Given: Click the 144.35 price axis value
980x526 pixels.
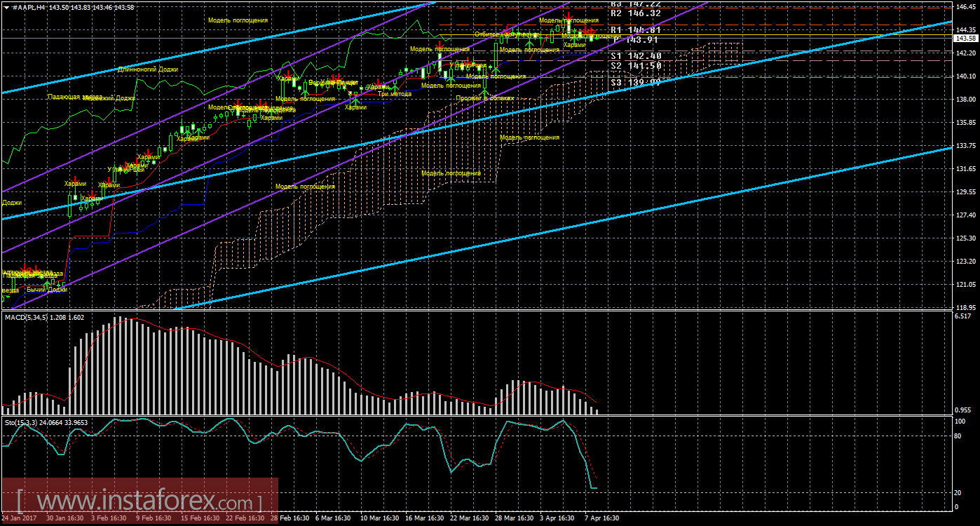Looking at the screenshot, I should [966, 29].
